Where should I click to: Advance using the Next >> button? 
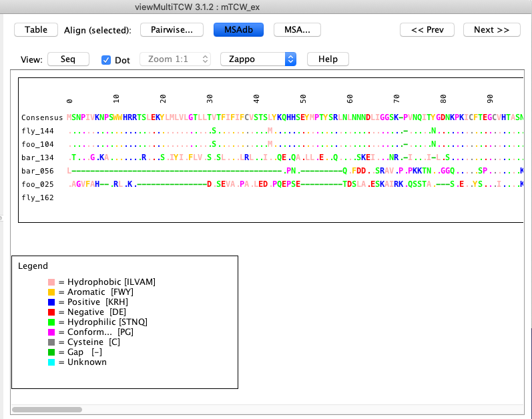pos(492,30)
